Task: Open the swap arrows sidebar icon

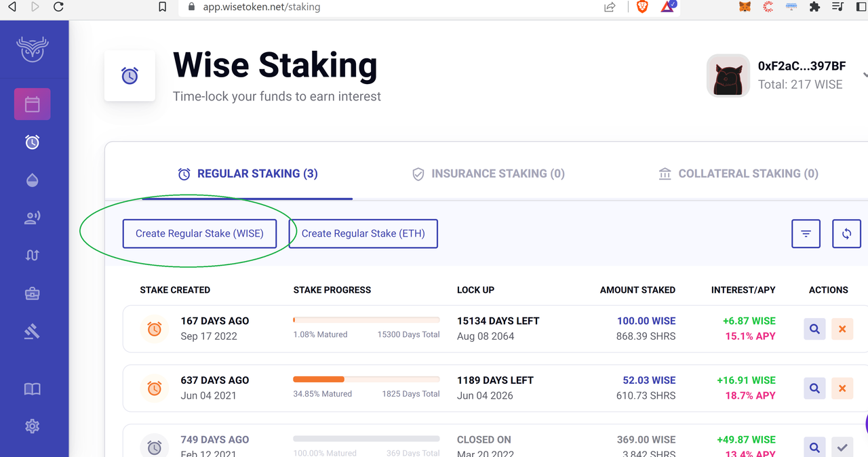Action: click(x=33, y=255)
